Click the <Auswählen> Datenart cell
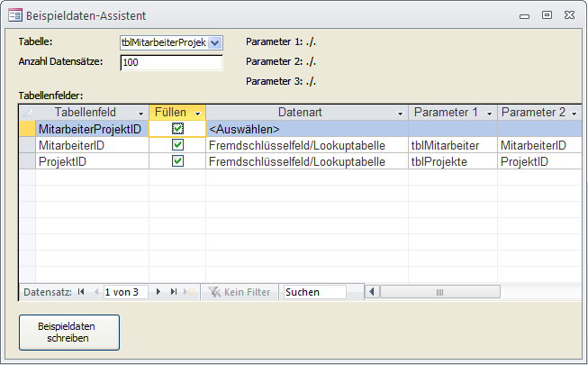Image resolution: width=588 pixels, height=365 pixels. pos(306,129)
